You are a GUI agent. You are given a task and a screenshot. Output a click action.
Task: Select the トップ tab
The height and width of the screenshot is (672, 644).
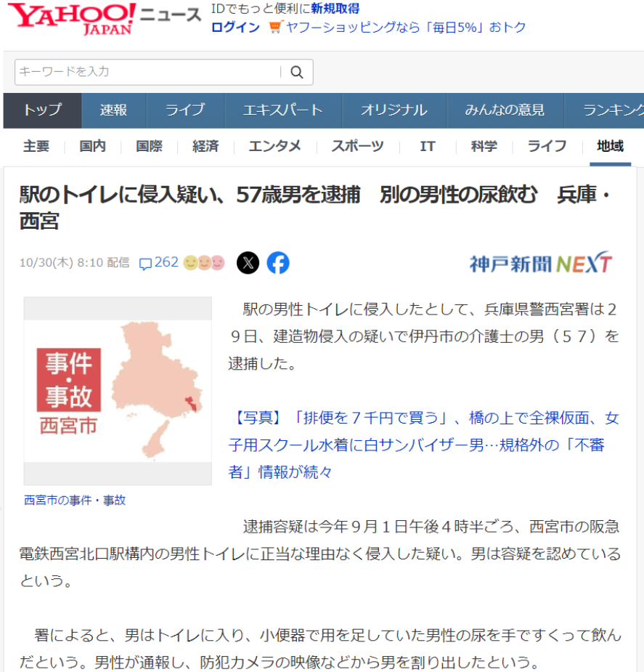point(42,110)
